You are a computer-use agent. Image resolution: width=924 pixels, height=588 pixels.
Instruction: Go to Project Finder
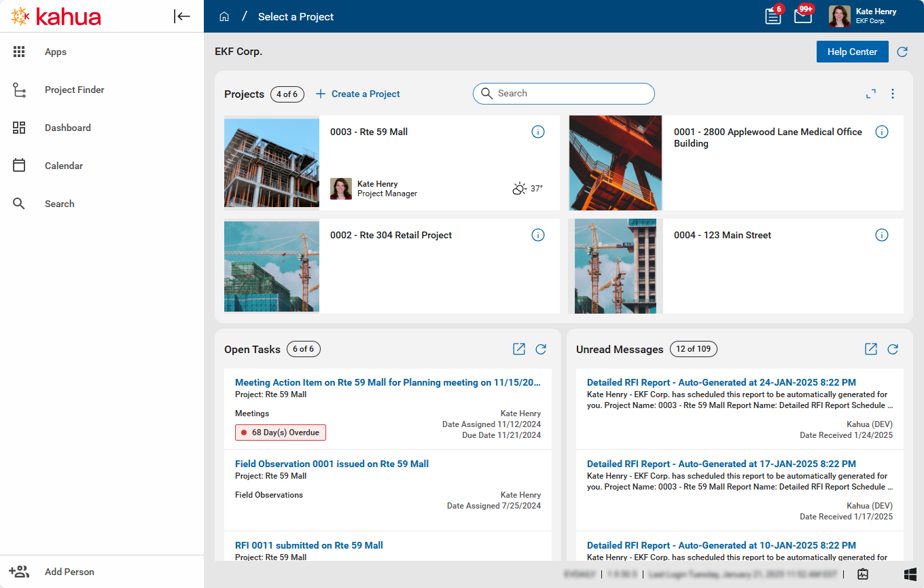74,90
